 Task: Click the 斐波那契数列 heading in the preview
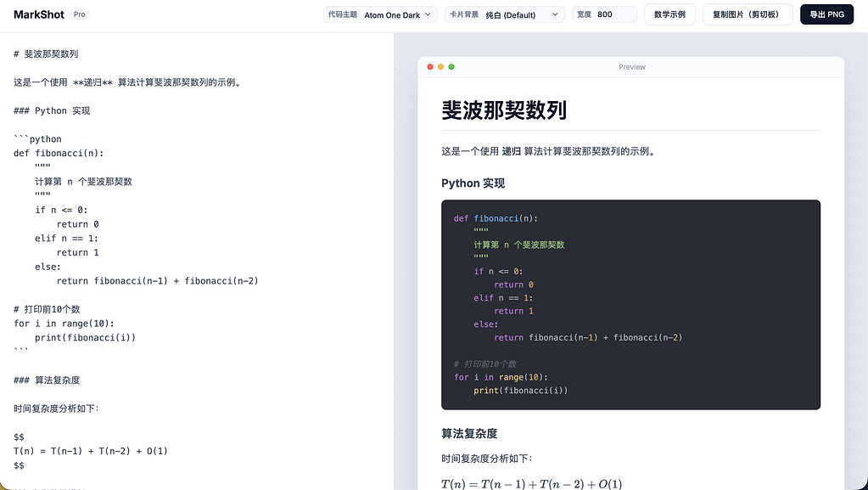click(504, 110)
